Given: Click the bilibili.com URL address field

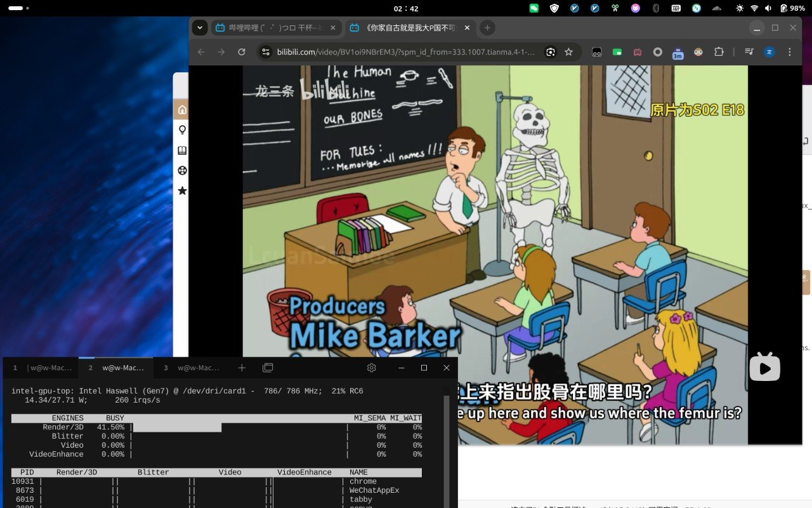Looking at the screenshot, I should 406,52.
